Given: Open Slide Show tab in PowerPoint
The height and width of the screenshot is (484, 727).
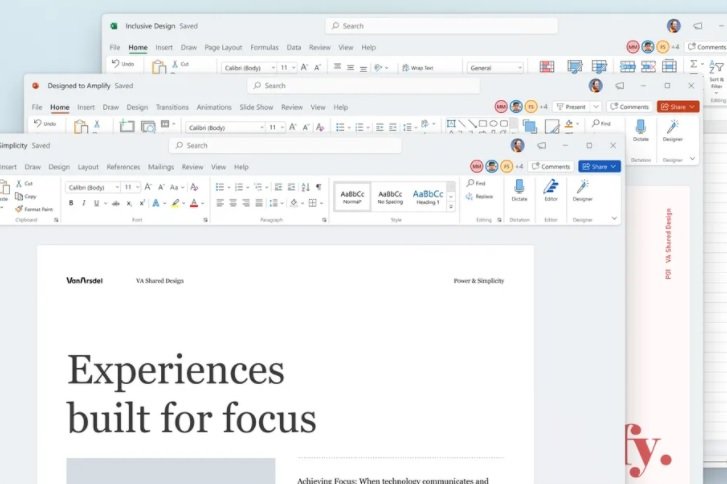Looking at the screenshot, I should point(256,107).
